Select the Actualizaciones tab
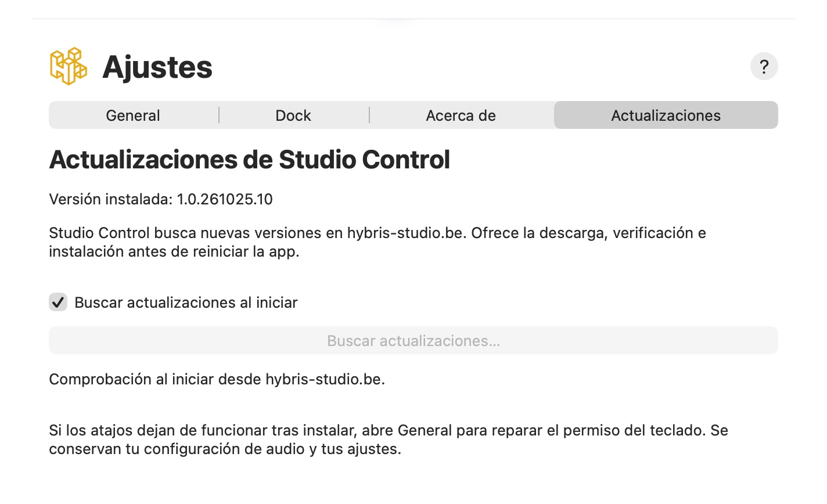The width and height of the screenshot is (827, 504). [666, 115]
